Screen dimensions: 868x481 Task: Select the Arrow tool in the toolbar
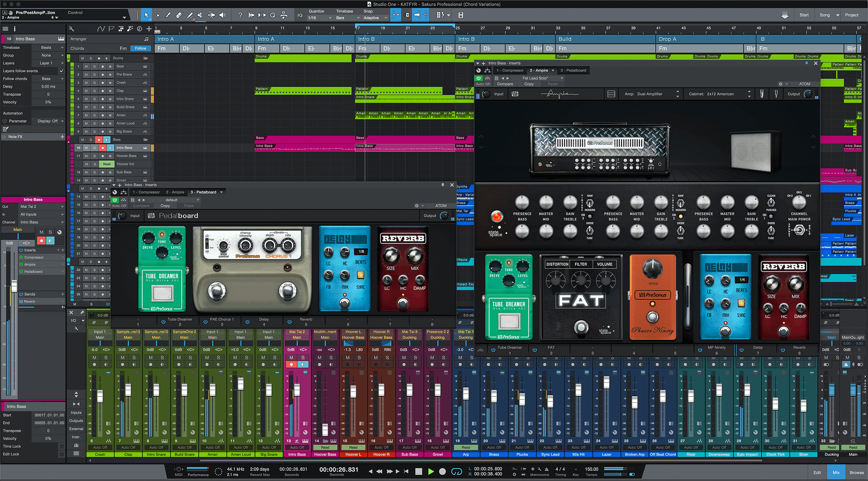click(x=147, y=15)
